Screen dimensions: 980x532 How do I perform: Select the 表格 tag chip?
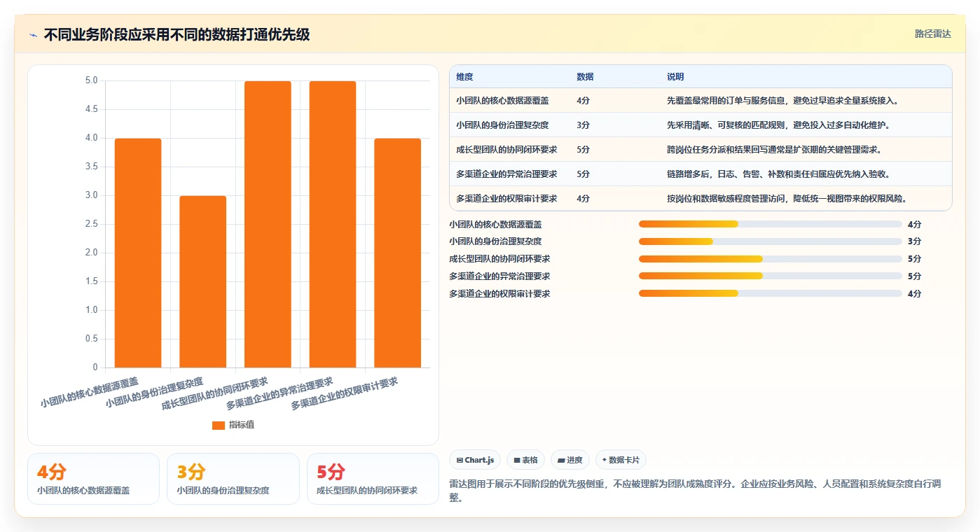pos(525,460)
